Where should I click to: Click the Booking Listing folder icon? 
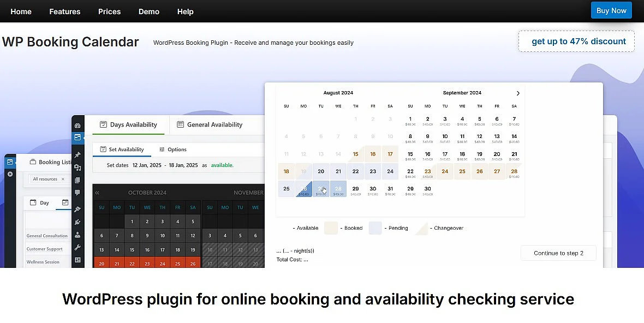(x=33, y=161)
